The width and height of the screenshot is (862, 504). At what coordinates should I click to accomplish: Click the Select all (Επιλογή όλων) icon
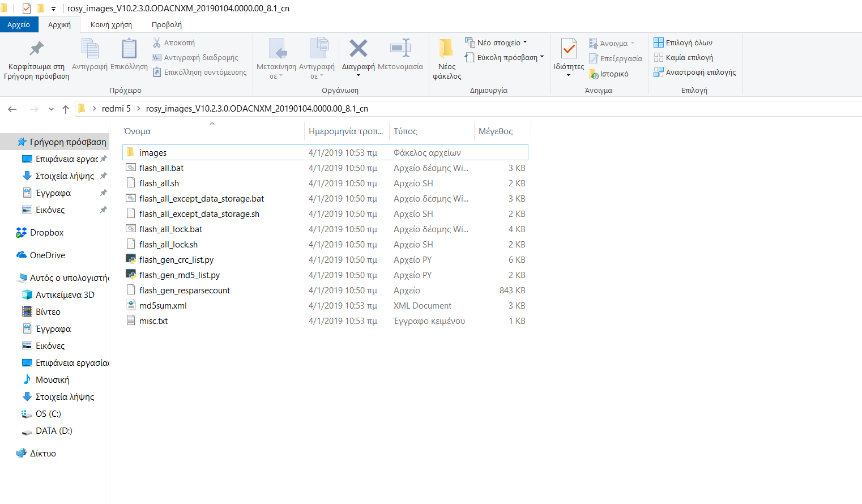tap(658, 42)
